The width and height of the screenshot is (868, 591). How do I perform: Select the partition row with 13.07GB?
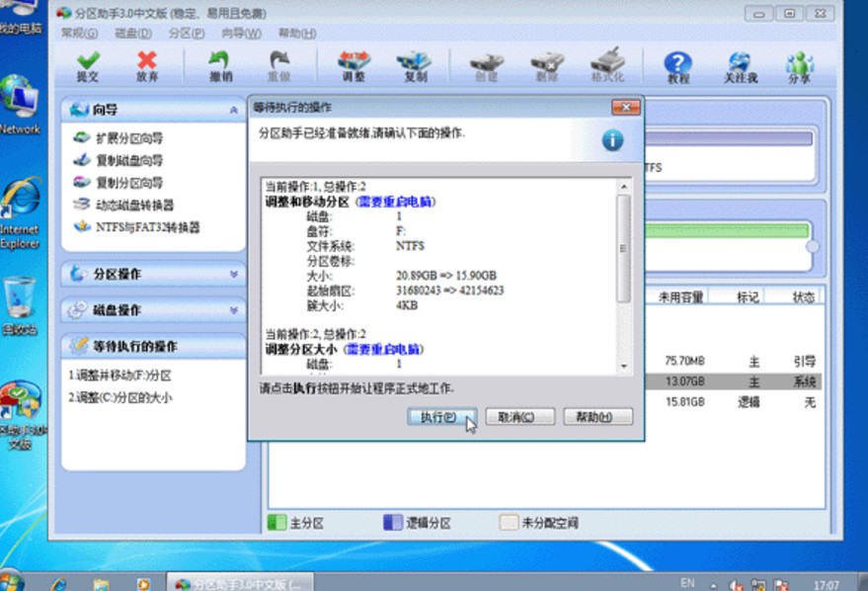tap(733, 381)
